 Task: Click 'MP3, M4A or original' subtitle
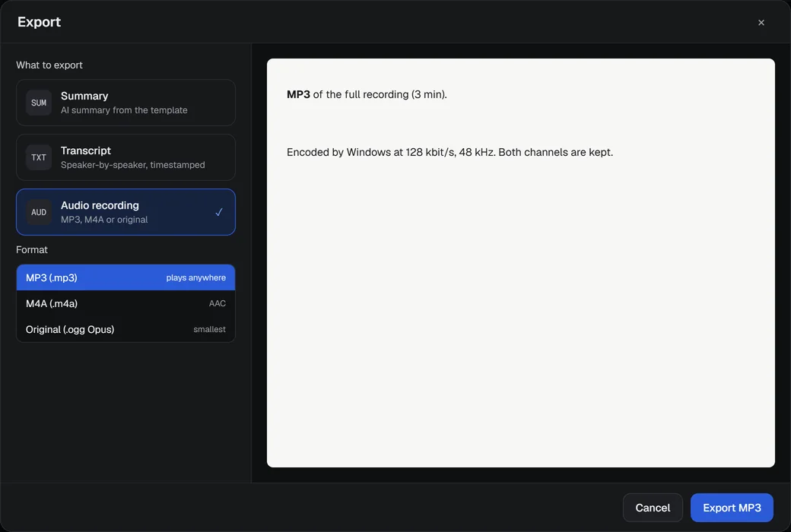tap(104, 220)
